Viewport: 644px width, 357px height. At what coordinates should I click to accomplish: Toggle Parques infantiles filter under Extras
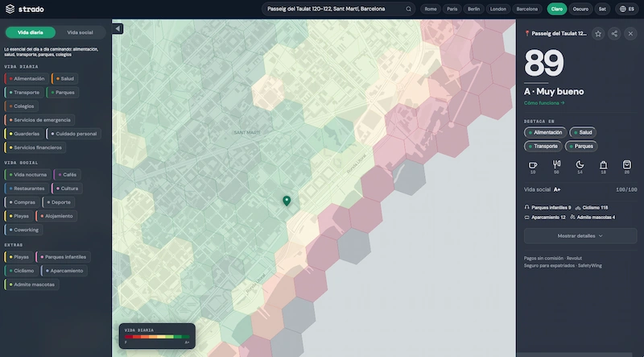[64, 257]
